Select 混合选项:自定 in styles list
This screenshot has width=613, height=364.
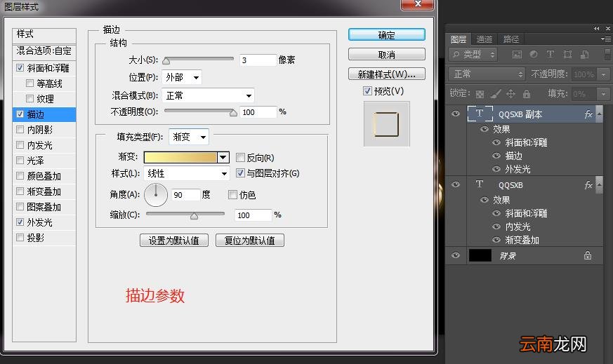click(x=44, y=50)
